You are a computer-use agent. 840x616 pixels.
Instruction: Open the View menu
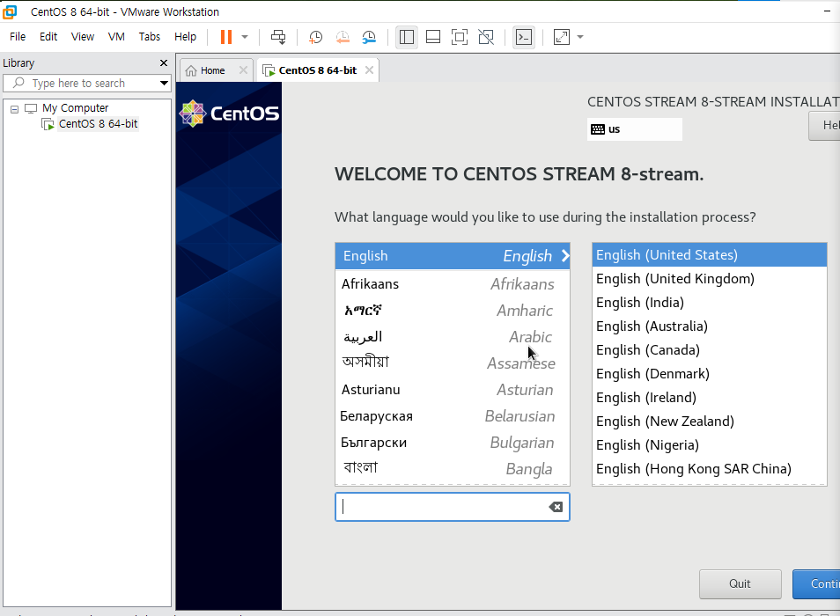(x=83, y=36)
